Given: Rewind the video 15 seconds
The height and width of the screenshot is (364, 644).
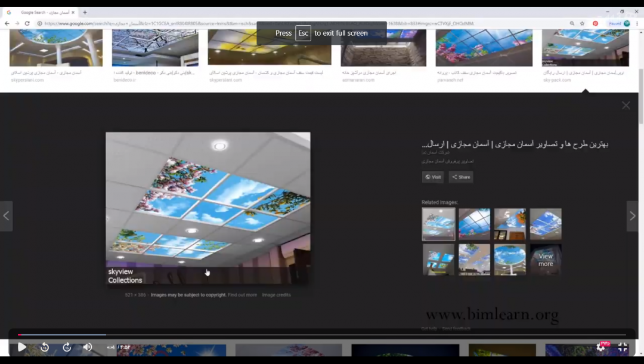Looking at the screenshot, I should coord(44,347).
